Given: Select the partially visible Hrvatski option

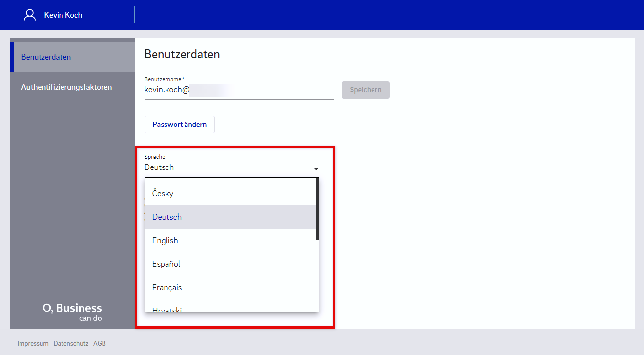Looking at the screenshot, I should click(x=167, y=309).
